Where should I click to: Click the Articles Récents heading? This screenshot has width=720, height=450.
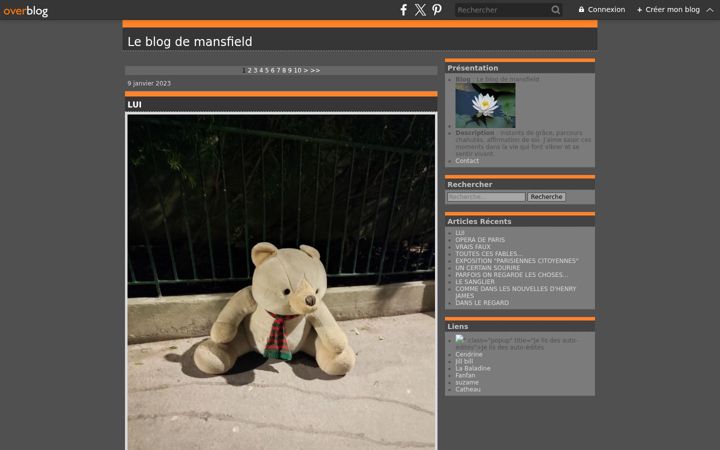pyautogui.click(x=479, y=221)
